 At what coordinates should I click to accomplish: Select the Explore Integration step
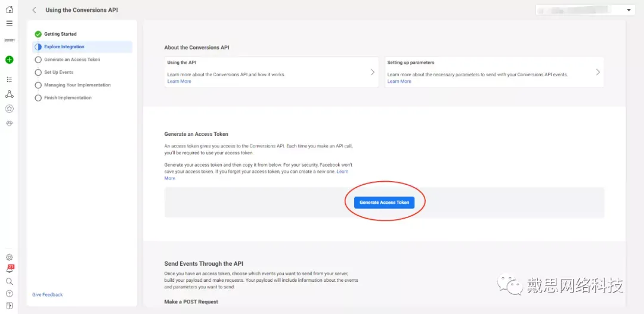click(x=82, y=47)
